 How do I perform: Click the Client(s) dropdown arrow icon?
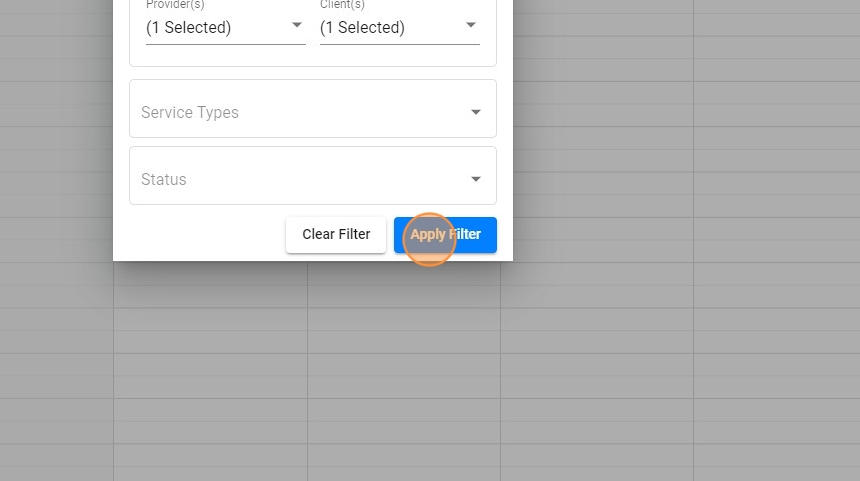[x=471, y=26]
